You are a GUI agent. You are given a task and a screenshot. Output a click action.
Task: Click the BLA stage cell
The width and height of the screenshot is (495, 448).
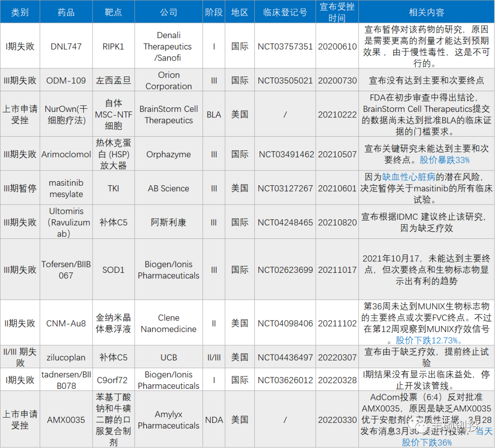(x=214, y=114)
